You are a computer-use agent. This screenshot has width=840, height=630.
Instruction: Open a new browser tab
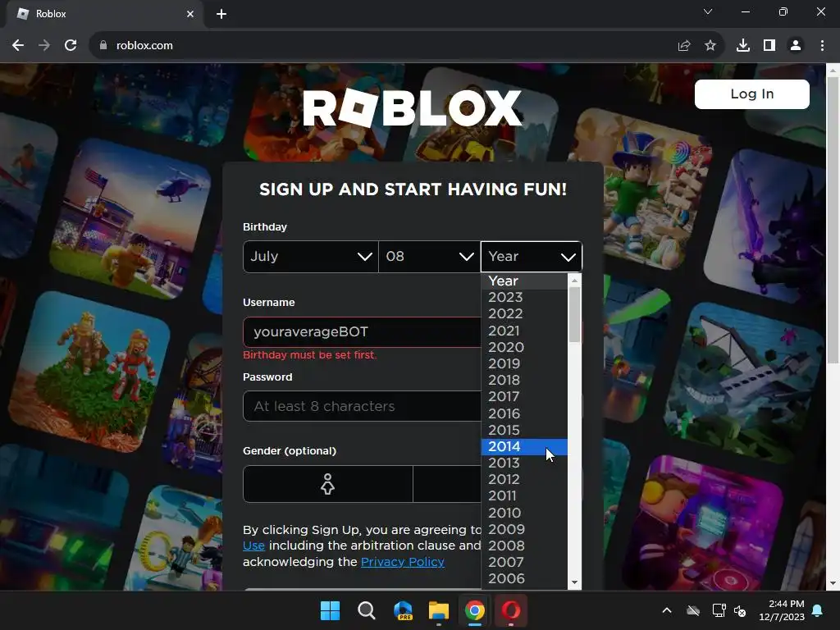click(x=221, y=14)
